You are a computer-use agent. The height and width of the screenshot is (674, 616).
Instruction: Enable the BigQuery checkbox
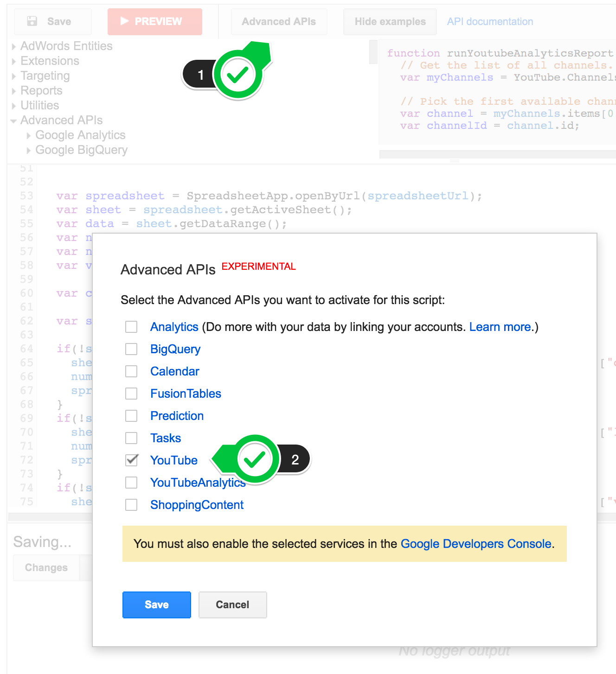(131, 349)
